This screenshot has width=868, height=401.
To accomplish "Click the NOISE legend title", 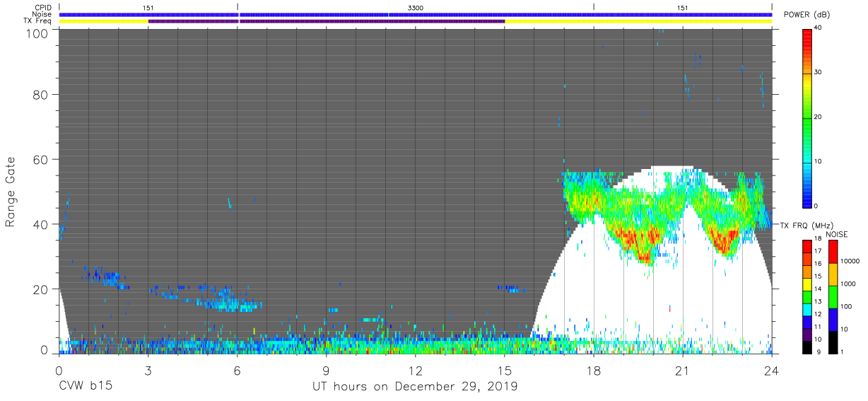I will [838, 234].
